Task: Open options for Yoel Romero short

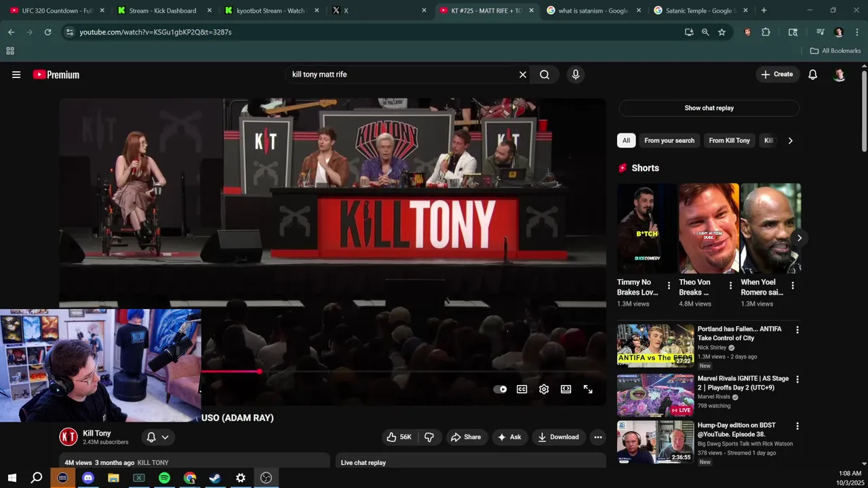Action: pos(792,286)
